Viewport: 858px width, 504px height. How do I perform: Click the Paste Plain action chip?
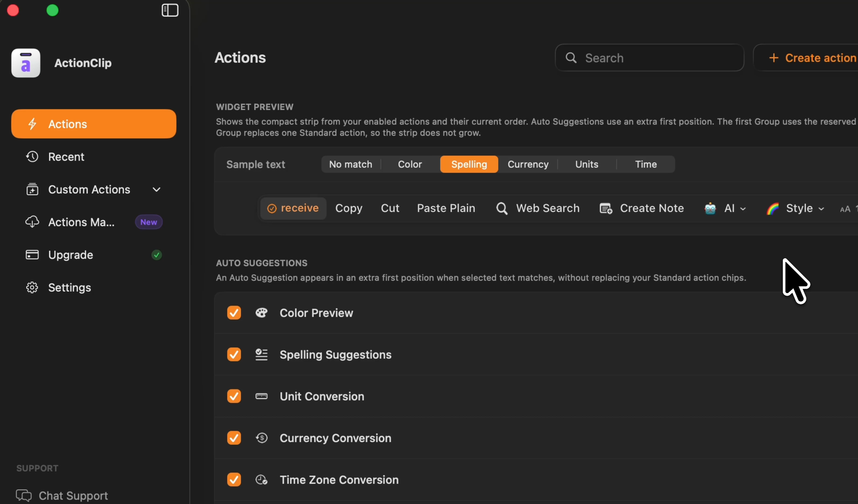pyautogui.click(x=446, y=208)
